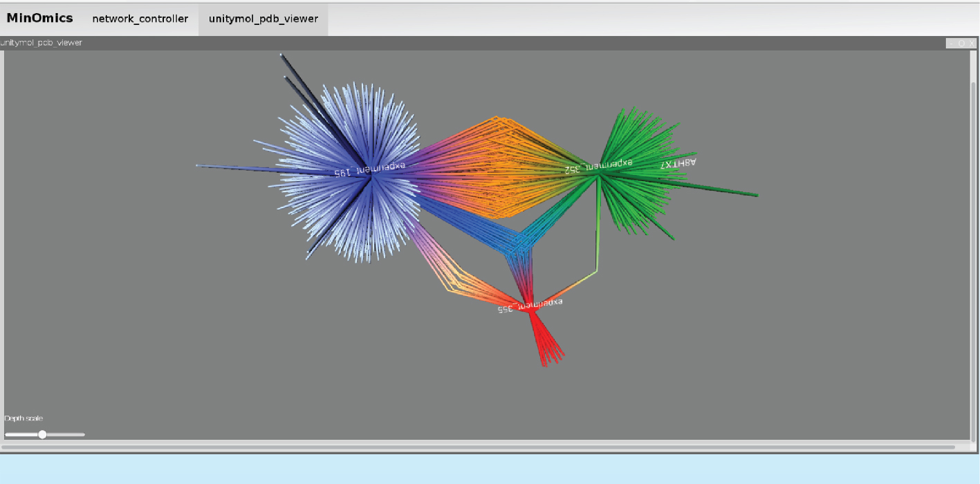This screenshot has width=980, height=484.
Task: Switch to the network_controller tab
Action: point(140,19)
